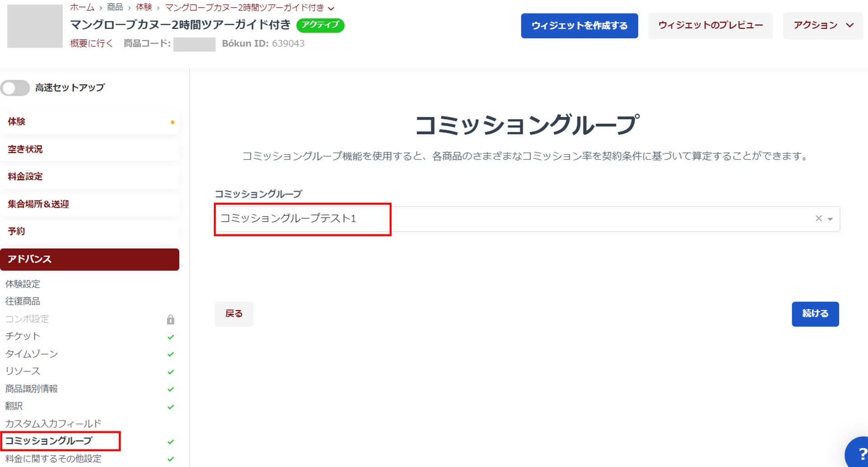Follow the 概要に行く link
The image size is (868, 467).
(x=91, y=44)
